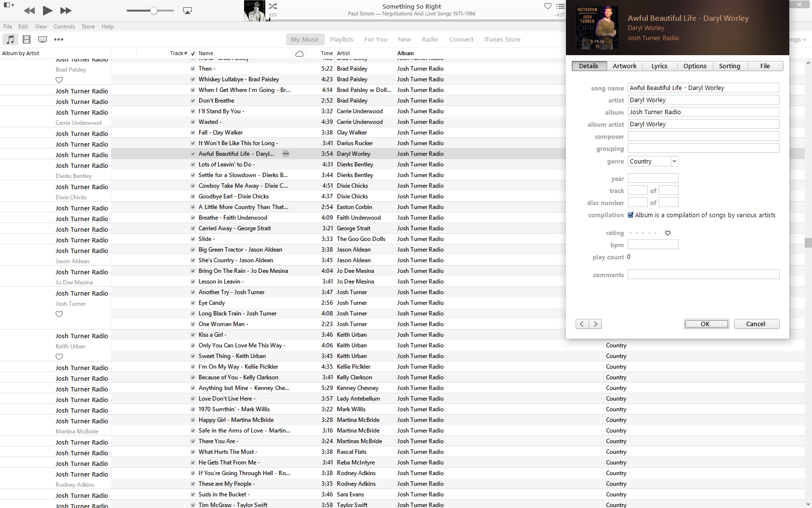Skip to the next track
Viewport: 812px width, 508px height.
click(x=66, y=10)
